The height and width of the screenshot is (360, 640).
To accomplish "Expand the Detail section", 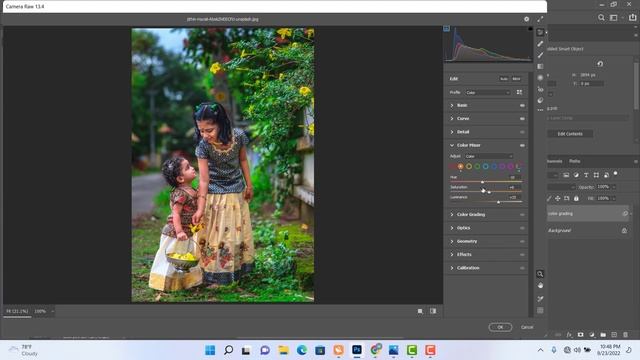I will point(452,132).
